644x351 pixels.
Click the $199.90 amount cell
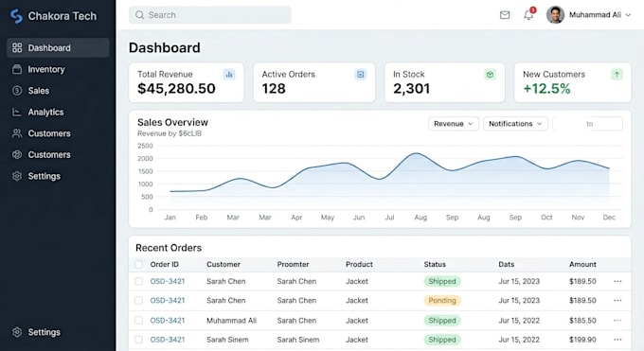point(582,340)
